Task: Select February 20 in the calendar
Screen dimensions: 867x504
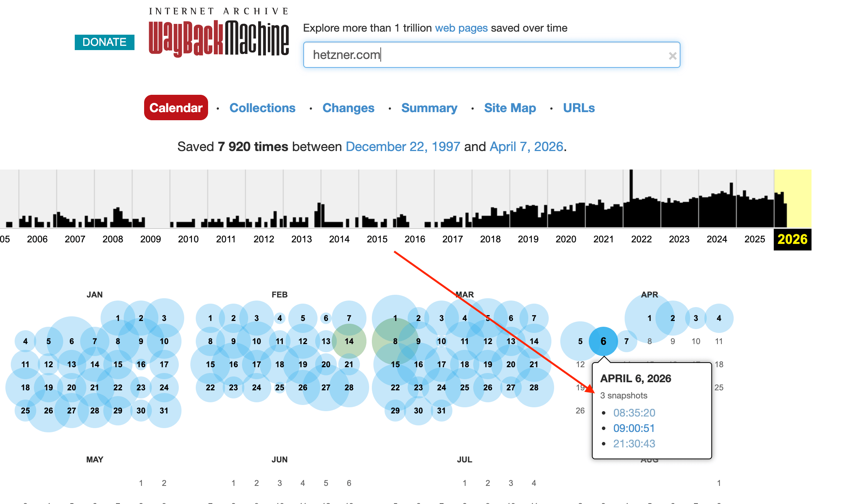Action: click(326, 364)
